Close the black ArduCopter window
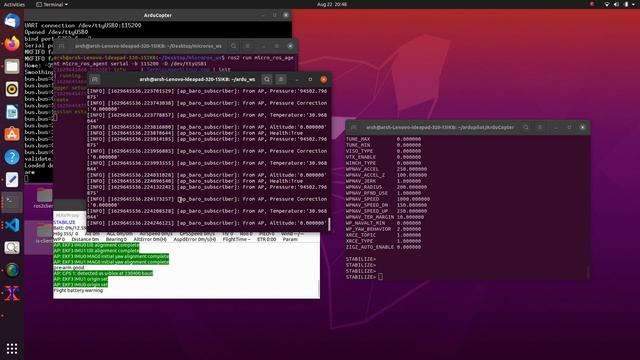 click(286, 15)
